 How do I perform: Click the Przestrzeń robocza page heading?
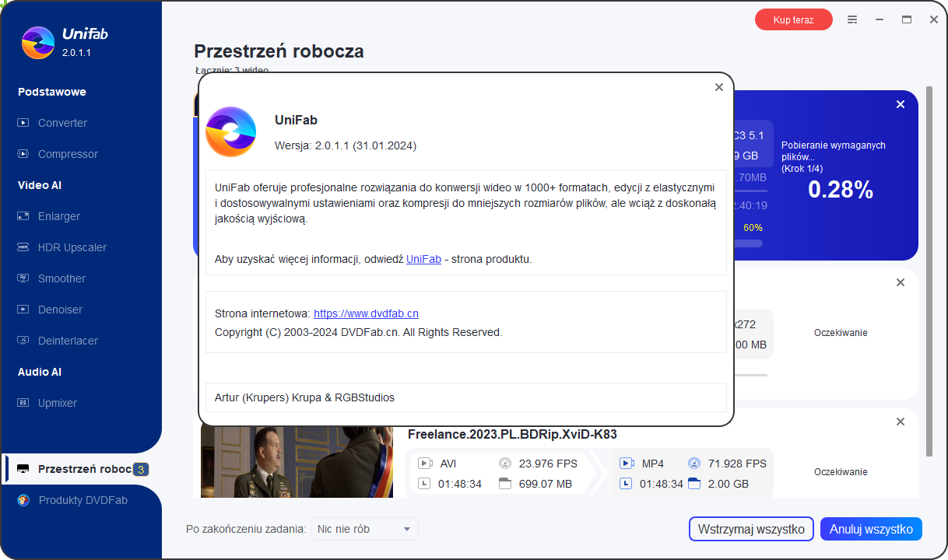[x=279, y=51]
